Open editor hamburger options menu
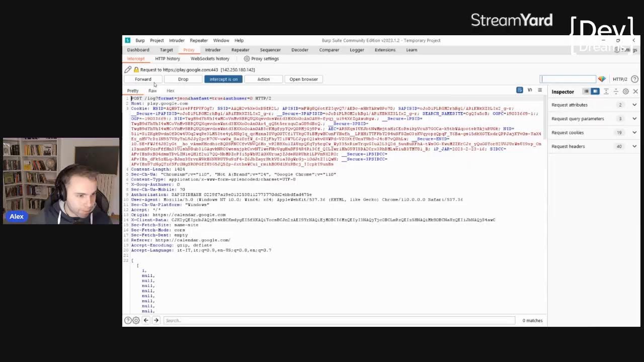The height and width of the screenshot is (362, 644). [x=540, y=90]
